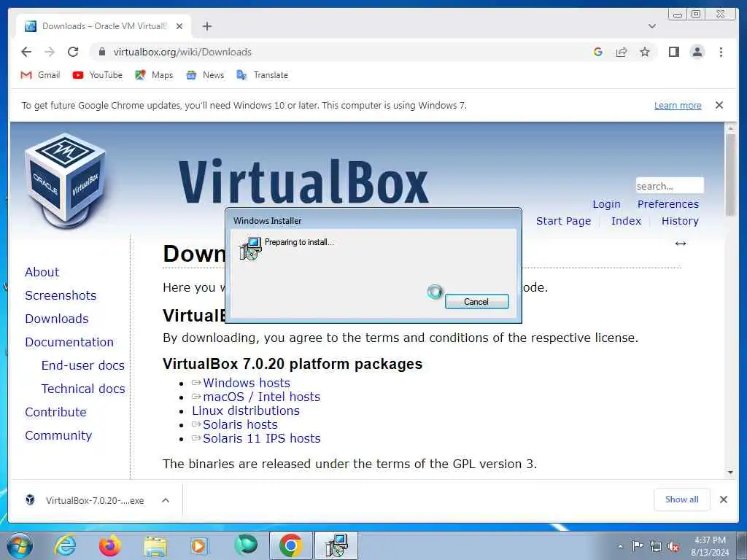Screen dimensions: 747x560
Task: Click the browser forward arrow
Action: click(50, 52)
